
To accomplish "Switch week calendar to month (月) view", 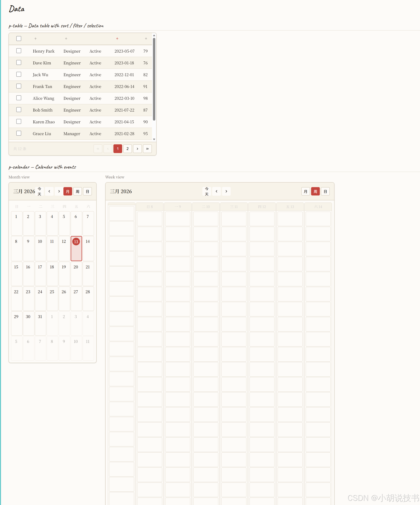I will [x=305, y=191].
